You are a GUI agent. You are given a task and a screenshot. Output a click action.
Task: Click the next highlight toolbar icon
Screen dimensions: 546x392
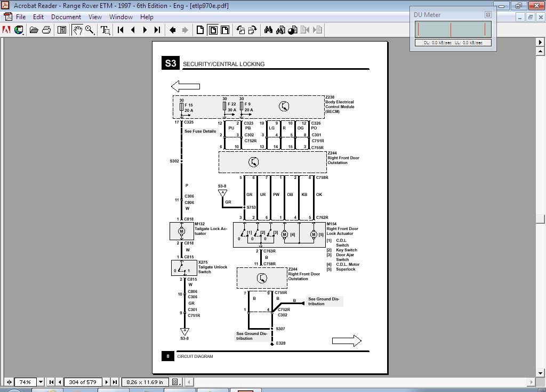coord(317,30)
